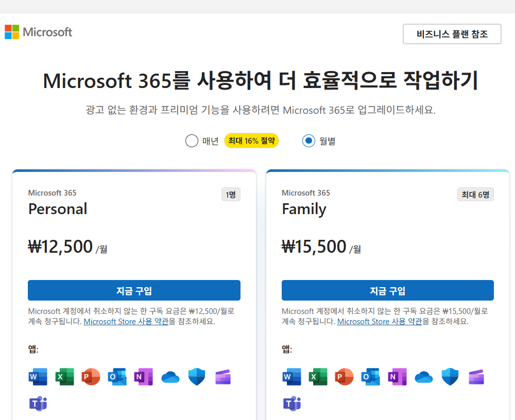Click Word icon in Personal plan
This screenshot has width=515, height=420.
point(38,377)
